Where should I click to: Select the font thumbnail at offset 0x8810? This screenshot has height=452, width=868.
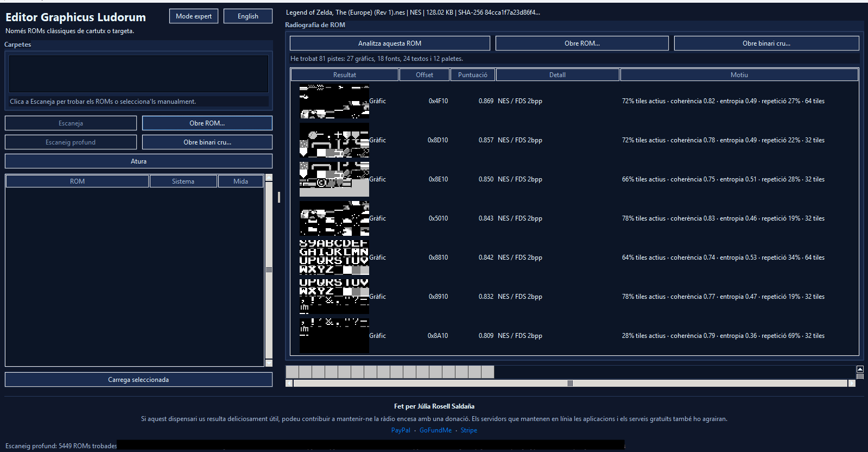[334, 258]
